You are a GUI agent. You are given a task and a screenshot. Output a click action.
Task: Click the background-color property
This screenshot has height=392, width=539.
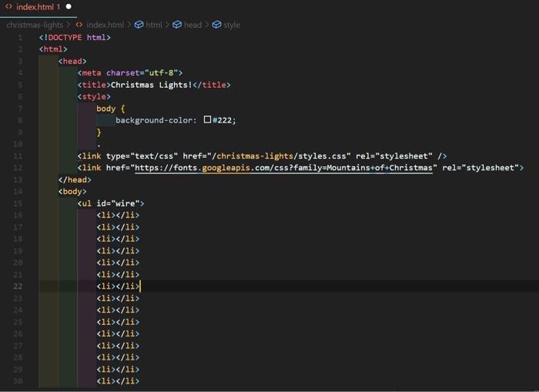[x=153, y=120]
